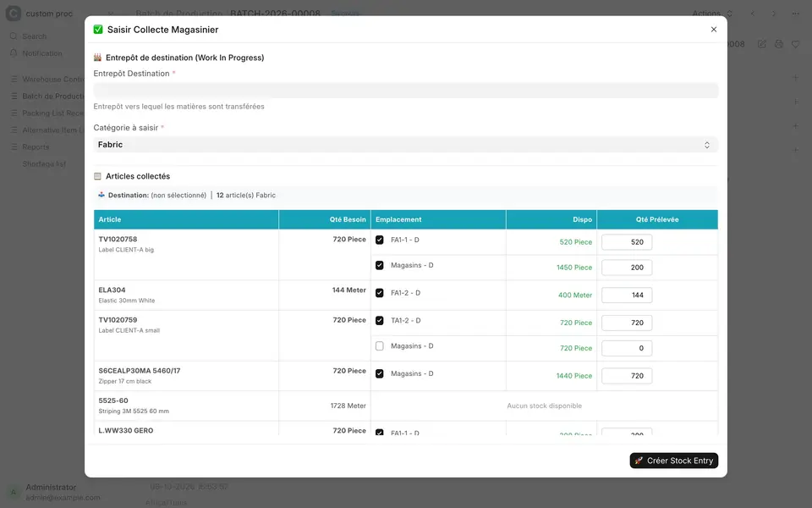Open the three-dot more menu in the header
812x508 pixels.
pyautogui.click(x=795, y=14)
